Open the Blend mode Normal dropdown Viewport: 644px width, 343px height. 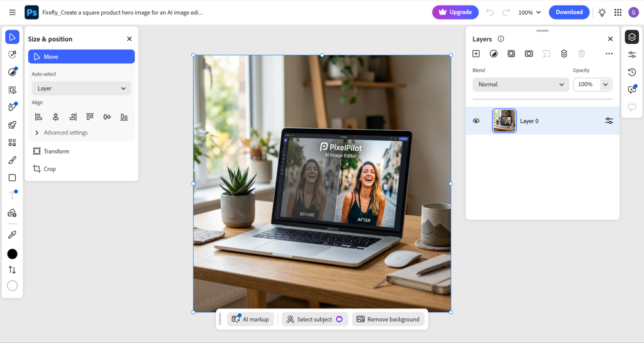[x=521, y=85]
